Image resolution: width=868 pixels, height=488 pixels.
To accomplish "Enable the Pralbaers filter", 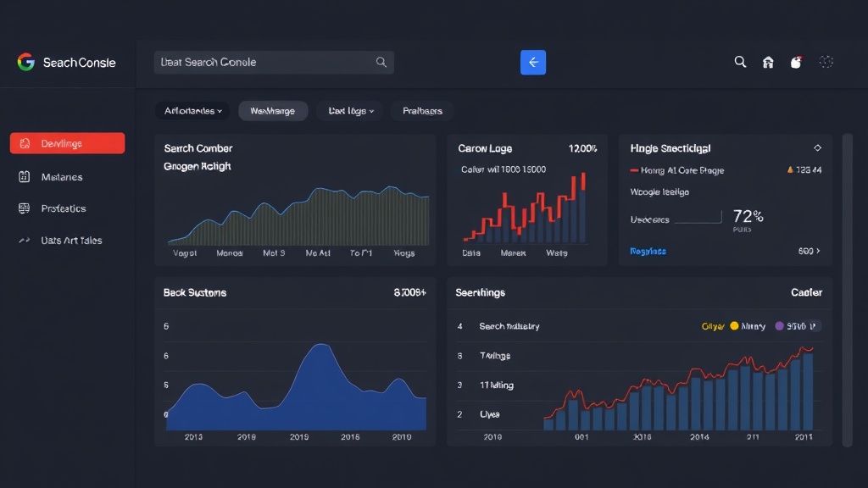I will 421,110.
